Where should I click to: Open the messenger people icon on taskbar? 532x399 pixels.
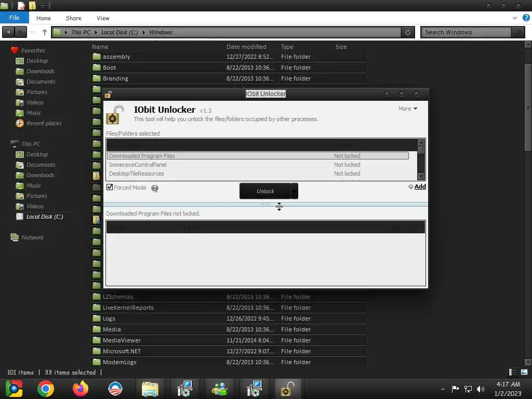[219, 389]
